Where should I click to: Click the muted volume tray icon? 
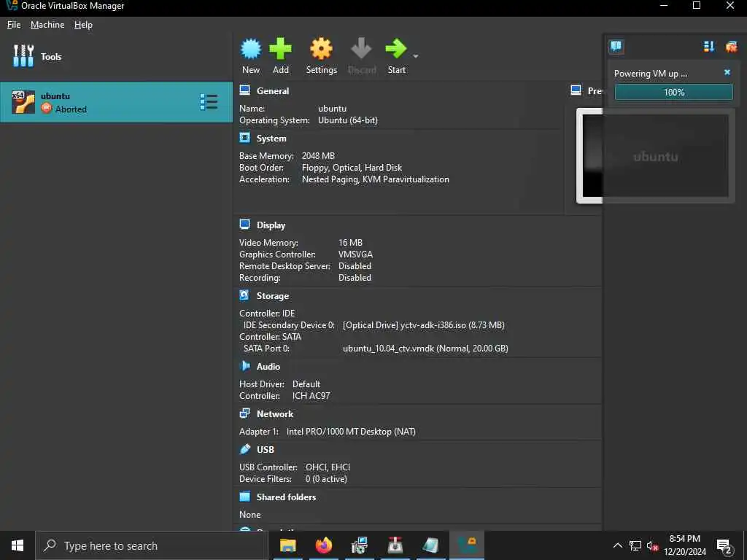(652, 545)
